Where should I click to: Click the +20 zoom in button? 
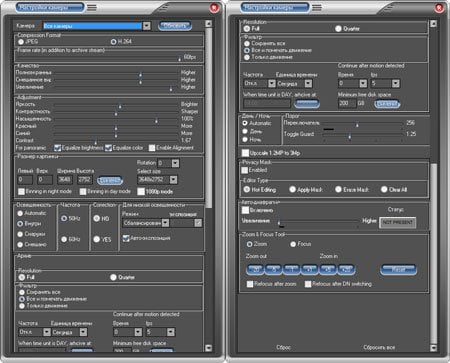pyautogui.click(x=346, y=269)
